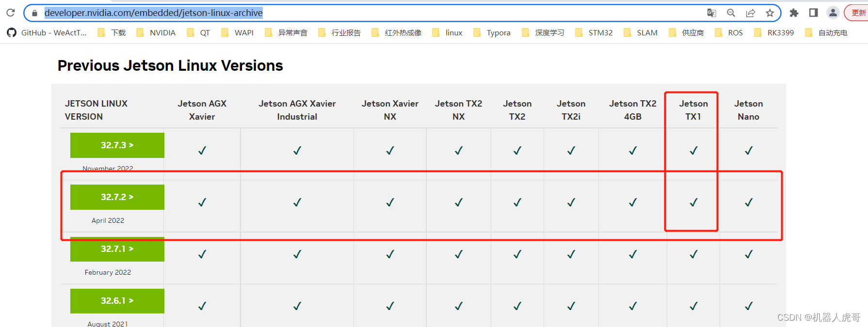Open the 供应商 bookmark folder

(687, 32)
